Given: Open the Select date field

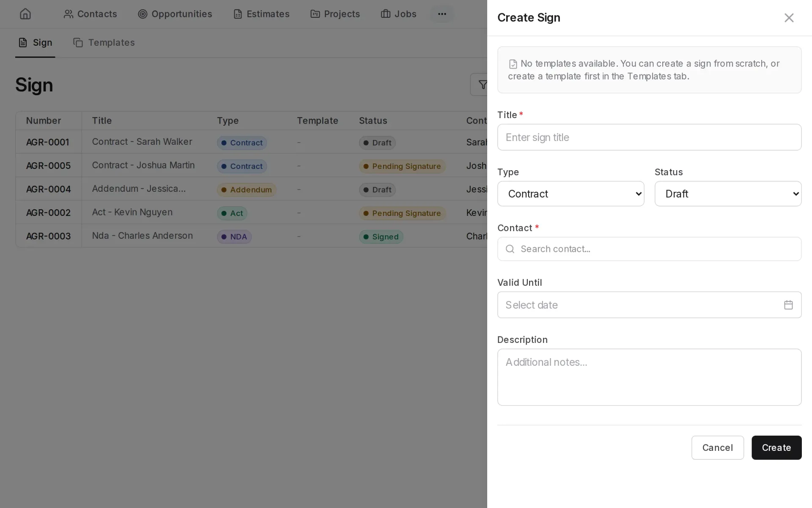Looking at the screenshot, I should click(649, 305).
